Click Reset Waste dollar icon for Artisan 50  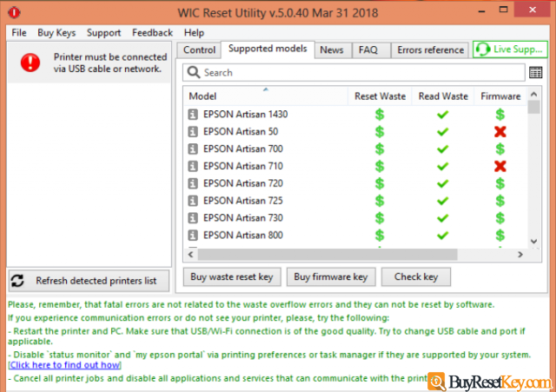(x=380, y=131)
